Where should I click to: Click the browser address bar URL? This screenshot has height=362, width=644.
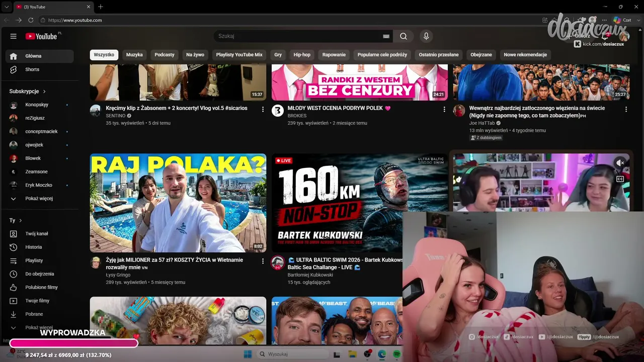click(x=75, y=20)
